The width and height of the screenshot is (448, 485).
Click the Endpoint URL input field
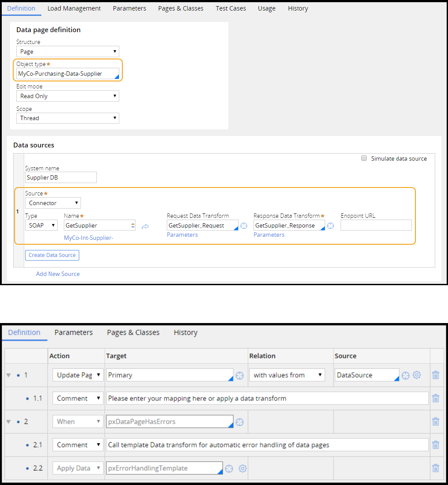(376, 225)
